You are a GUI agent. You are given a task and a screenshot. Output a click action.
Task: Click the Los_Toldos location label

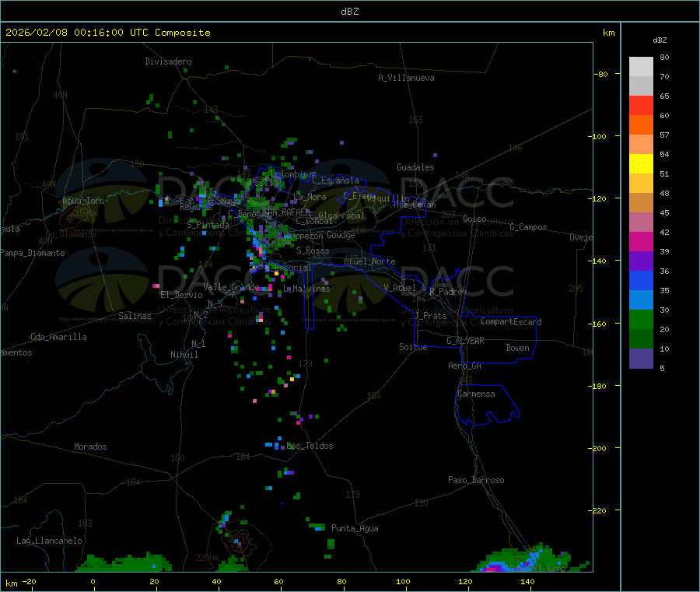coord(310,446)
